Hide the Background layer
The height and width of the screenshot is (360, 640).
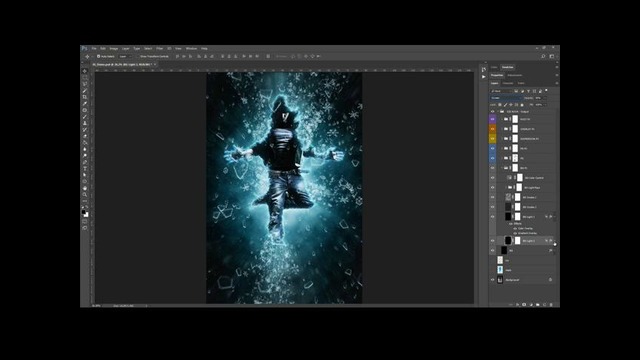point(493,280)
